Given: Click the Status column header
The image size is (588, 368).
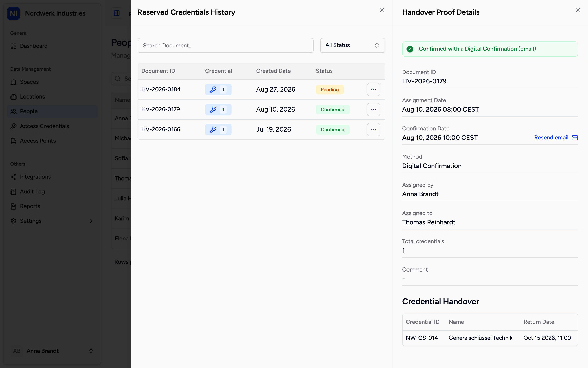Looking at the screenshot, I should pos(324,71).
